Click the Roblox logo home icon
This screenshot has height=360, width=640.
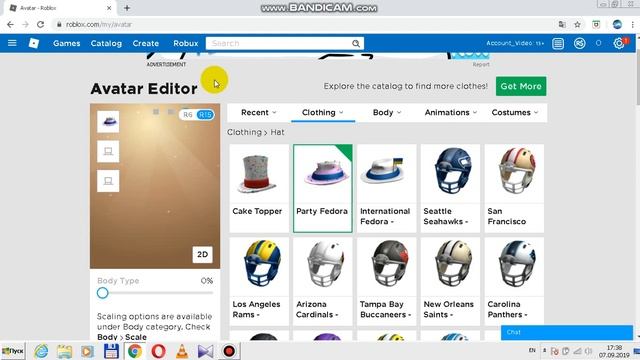coord(33,43)
